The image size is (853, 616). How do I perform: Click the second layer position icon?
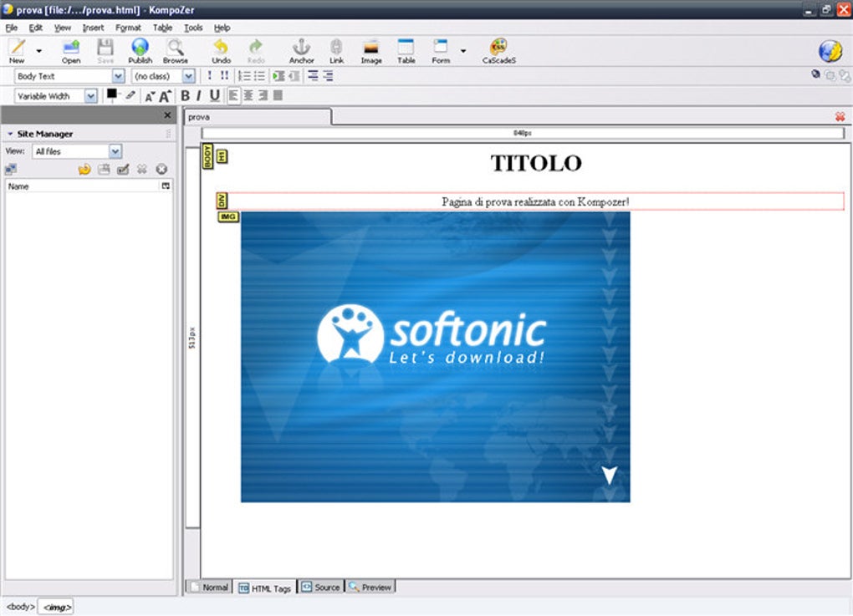[x=328, y=76]
